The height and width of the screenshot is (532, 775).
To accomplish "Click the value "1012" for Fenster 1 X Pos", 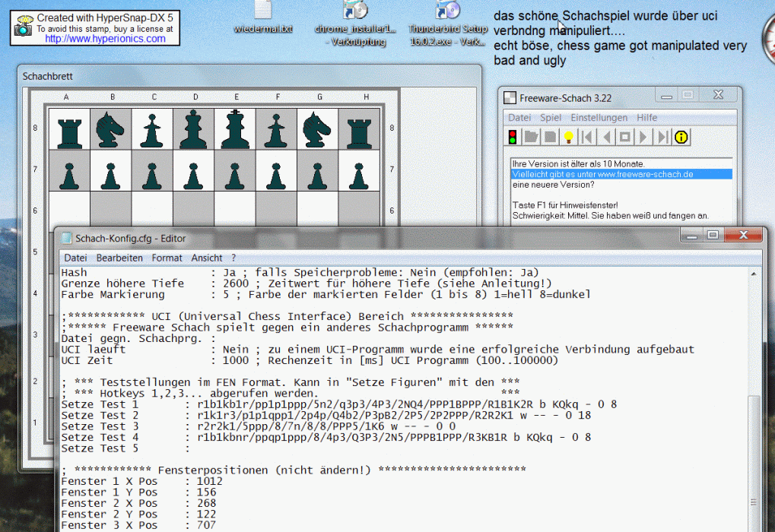I will point(210,482).
